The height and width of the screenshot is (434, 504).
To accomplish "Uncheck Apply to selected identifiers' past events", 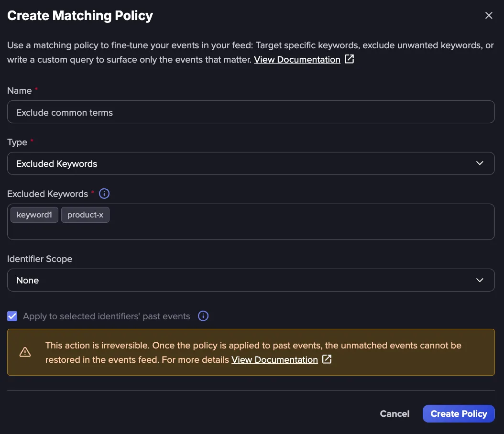I will [12, 316].
